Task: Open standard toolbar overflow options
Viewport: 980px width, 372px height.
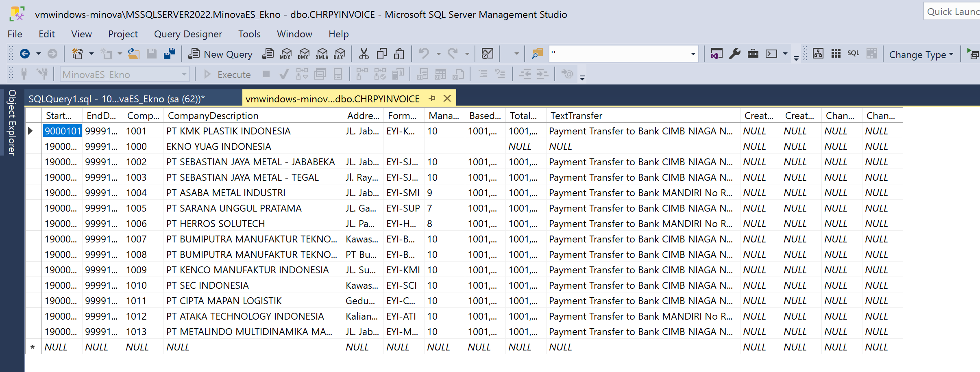Action: (796, 58)
